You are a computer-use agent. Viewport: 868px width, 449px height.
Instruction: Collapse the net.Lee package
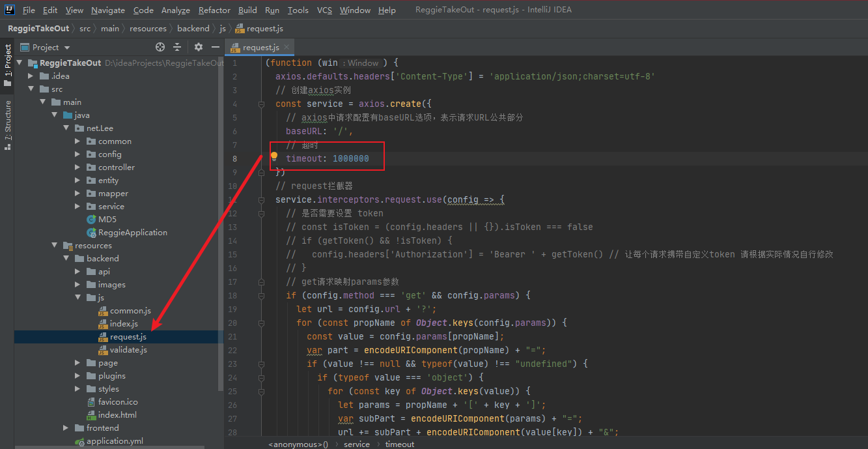[66, 128]
